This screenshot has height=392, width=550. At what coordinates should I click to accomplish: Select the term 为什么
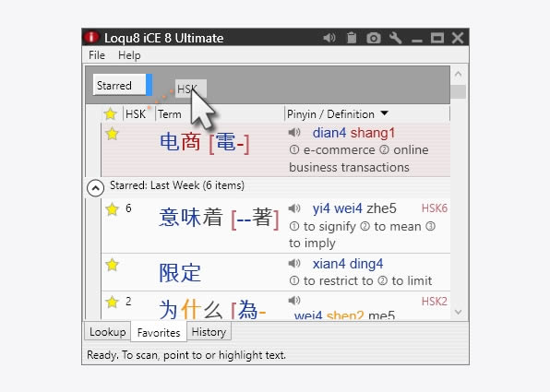[x=212, y=309]
